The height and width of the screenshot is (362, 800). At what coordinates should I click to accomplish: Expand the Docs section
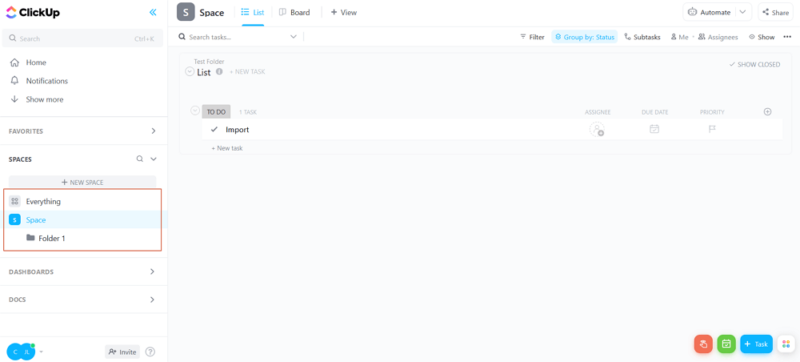(152, 299)
